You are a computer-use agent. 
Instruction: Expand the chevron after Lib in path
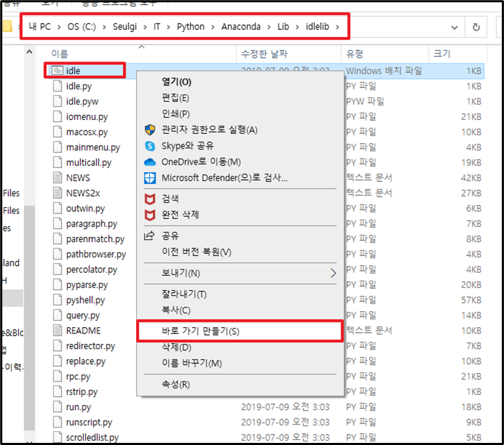pos(297,27)
